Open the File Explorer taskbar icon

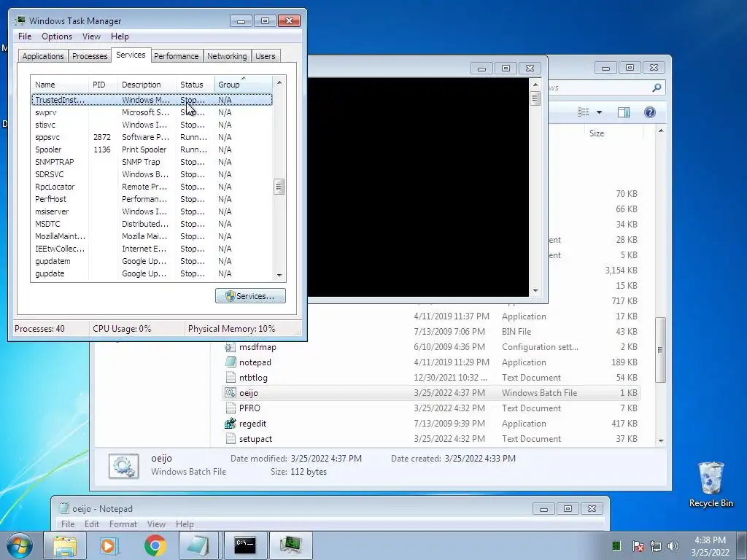point(65,545)
